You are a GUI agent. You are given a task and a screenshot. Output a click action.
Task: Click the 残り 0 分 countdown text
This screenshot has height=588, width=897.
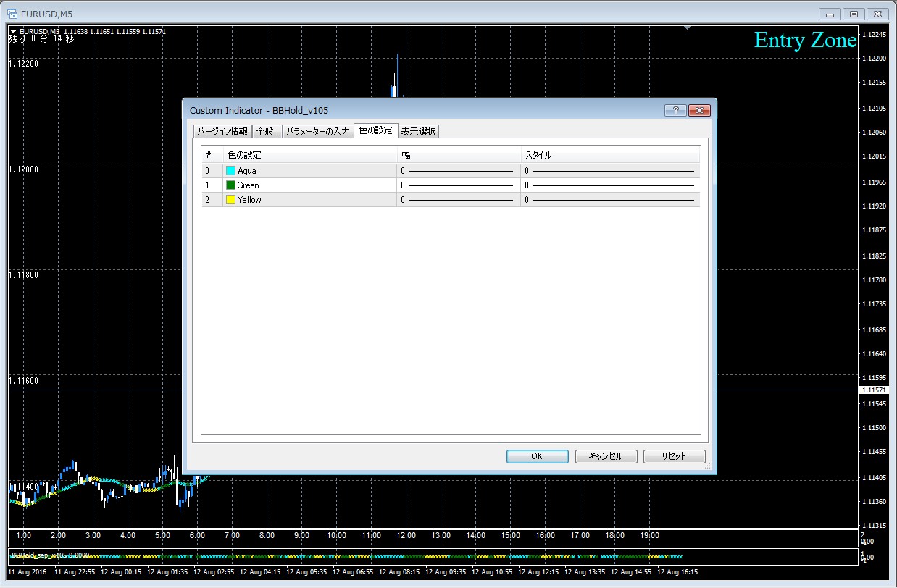41,39
